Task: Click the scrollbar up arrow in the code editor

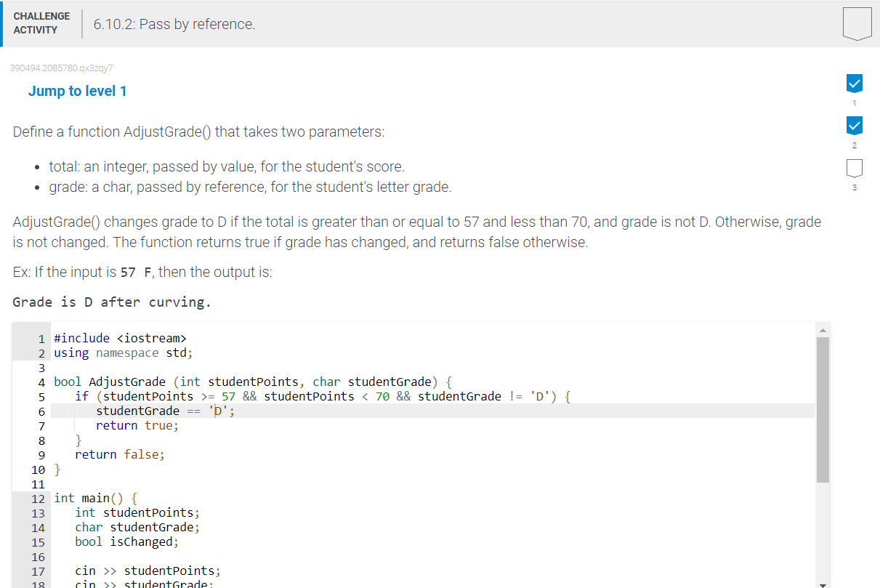Action: click(x=823, y=329)
